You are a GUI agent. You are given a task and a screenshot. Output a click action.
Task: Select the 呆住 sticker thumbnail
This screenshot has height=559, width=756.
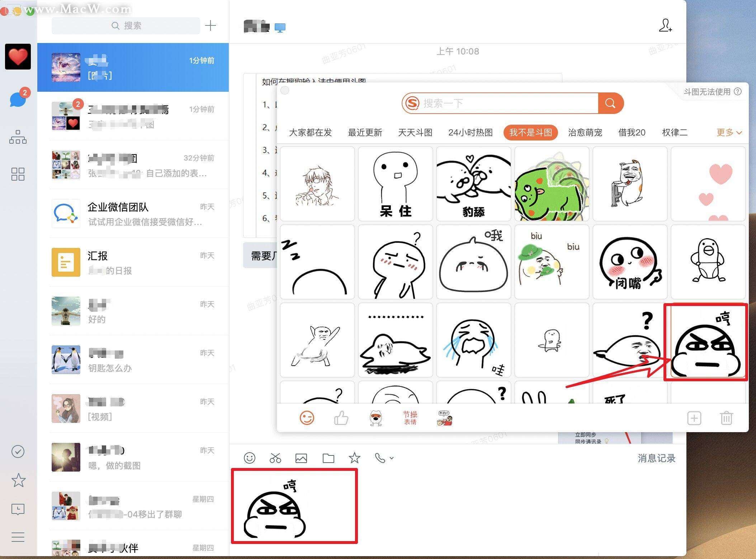click(395, 183)
